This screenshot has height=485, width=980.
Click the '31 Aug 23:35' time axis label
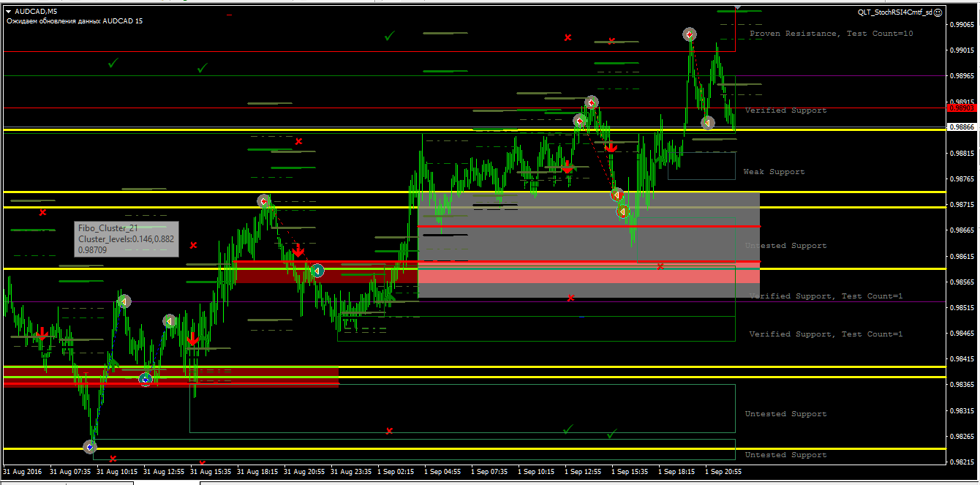[352, 472]
